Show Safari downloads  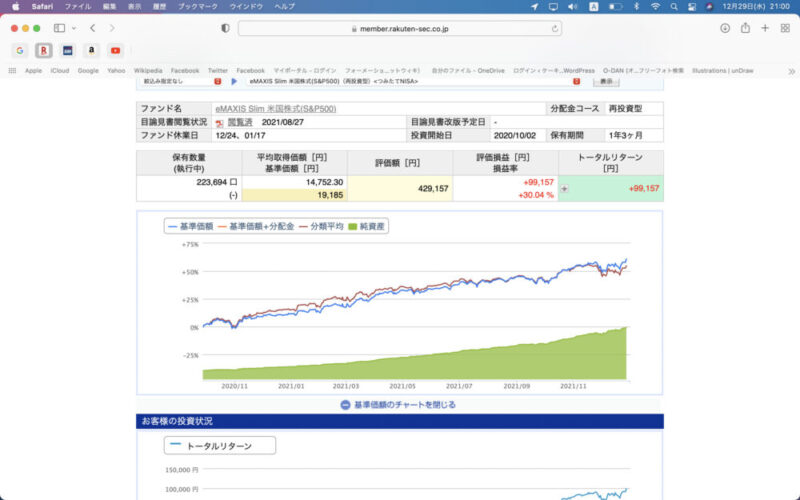(725, 28)
